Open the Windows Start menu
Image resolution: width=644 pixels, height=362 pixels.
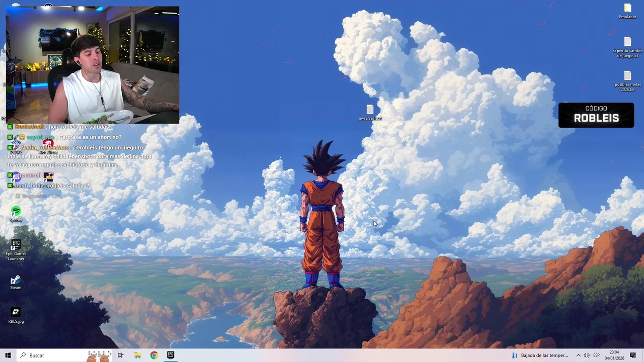tap(8, 355)
